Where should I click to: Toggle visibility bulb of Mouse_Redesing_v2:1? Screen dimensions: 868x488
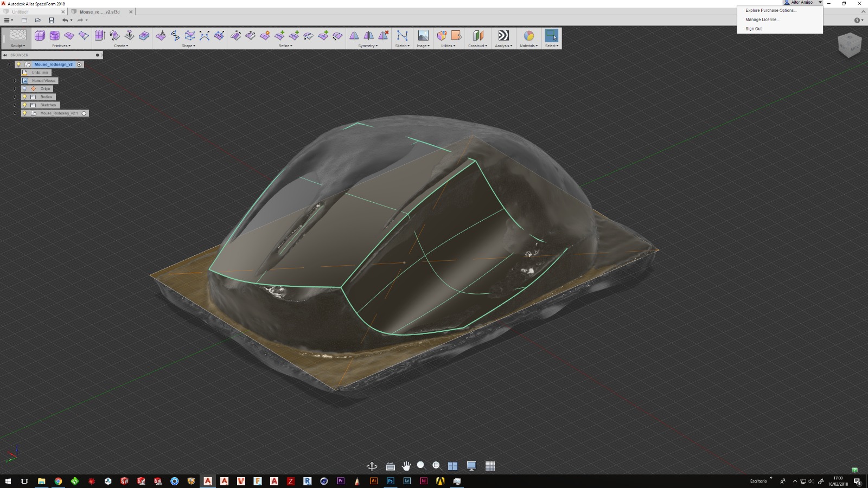pos(24,113)
